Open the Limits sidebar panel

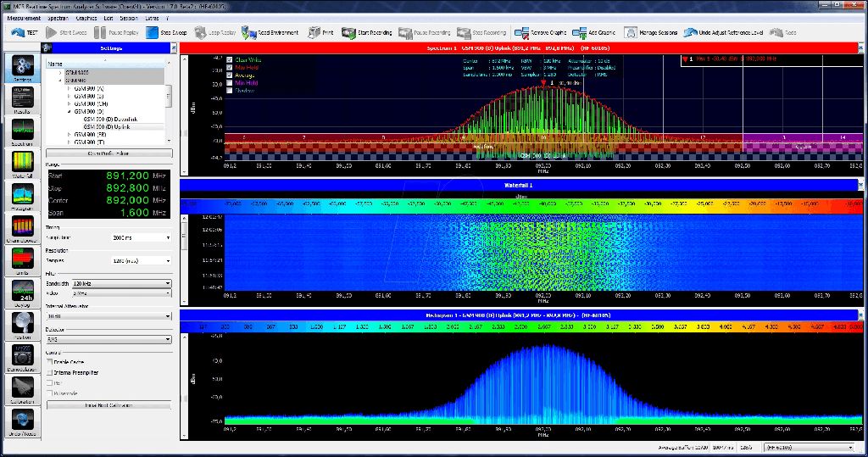coord(23,259)
